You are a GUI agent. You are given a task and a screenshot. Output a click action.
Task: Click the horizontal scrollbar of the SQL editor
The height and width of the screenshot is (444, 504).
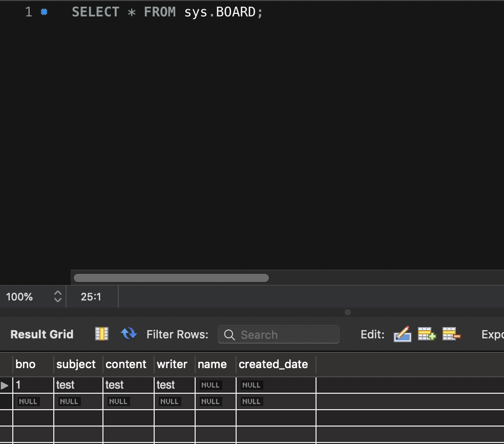click(x=171, y=278)
